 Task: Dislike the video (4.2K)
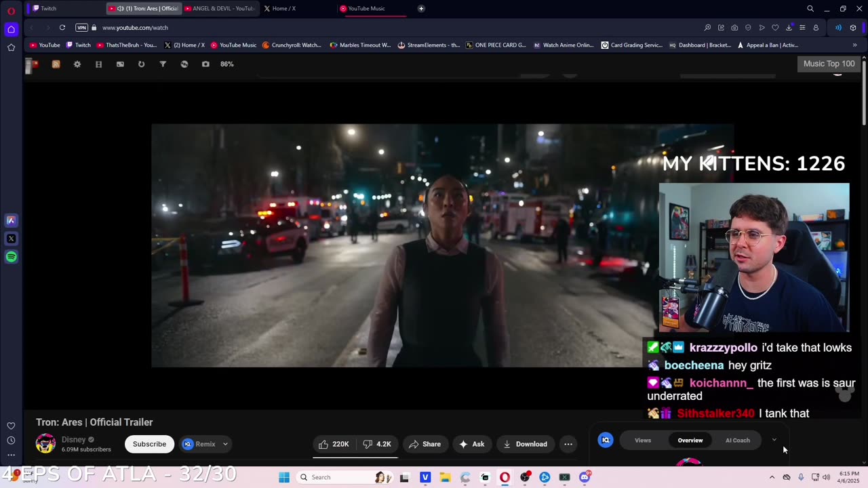(377, 444)
